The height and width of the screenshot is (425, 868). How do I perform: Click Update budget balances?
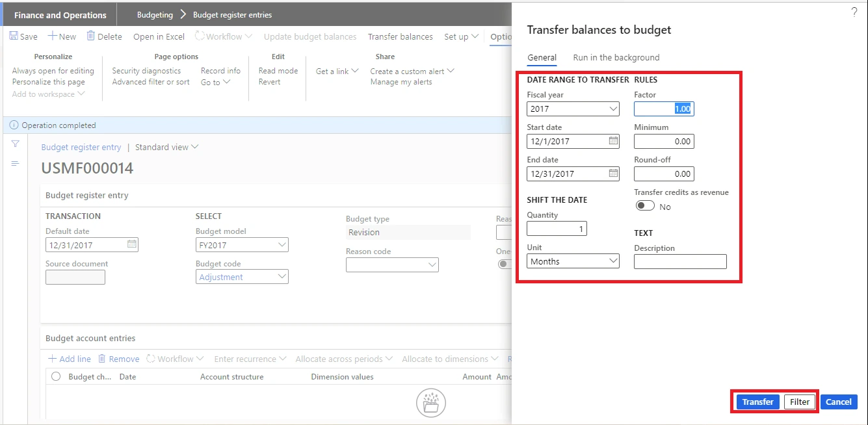click(x=309, y=36)
